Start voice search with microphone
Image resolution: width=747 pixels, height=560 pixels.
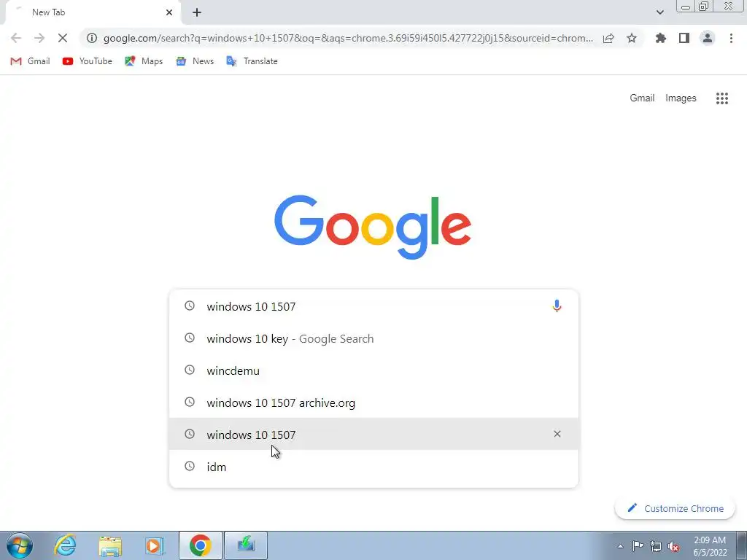[x=557, y=306]
